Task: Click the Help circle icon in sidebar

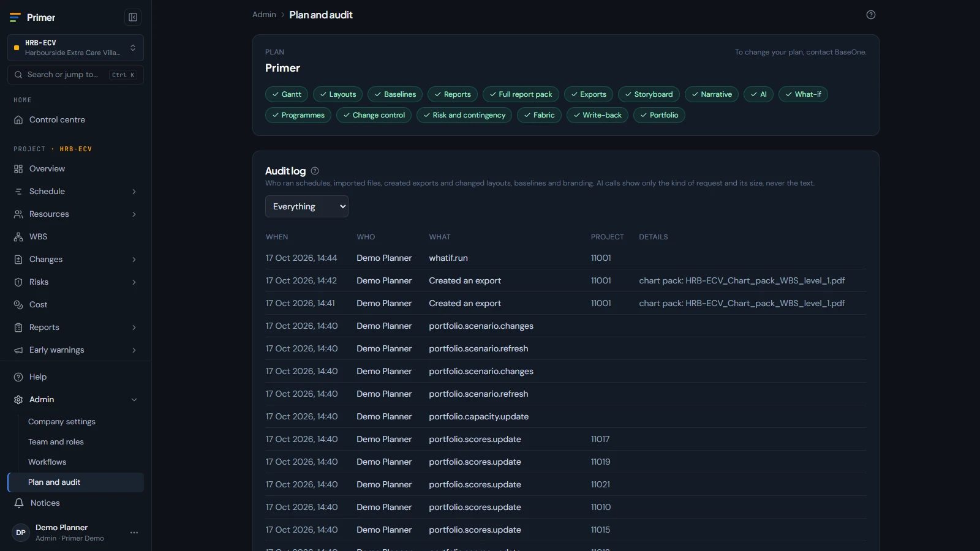Action: tap(18, 377)
